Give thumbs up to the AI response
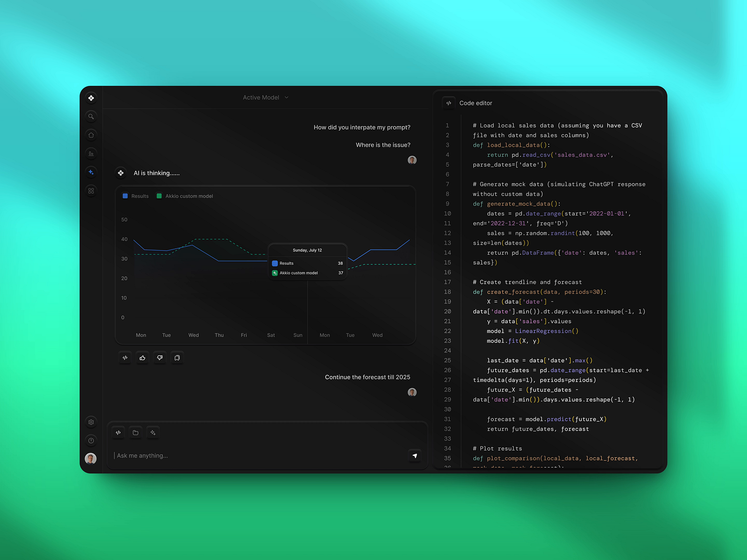 142,357
